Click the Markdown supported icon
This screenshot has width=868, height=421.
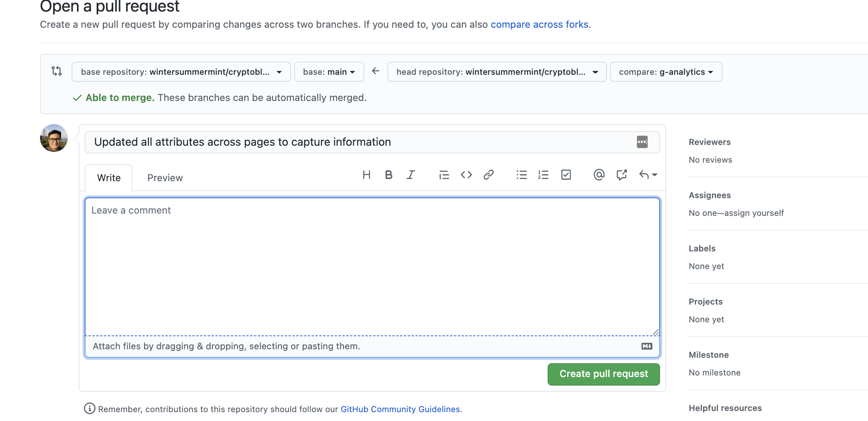click(647, 346)
